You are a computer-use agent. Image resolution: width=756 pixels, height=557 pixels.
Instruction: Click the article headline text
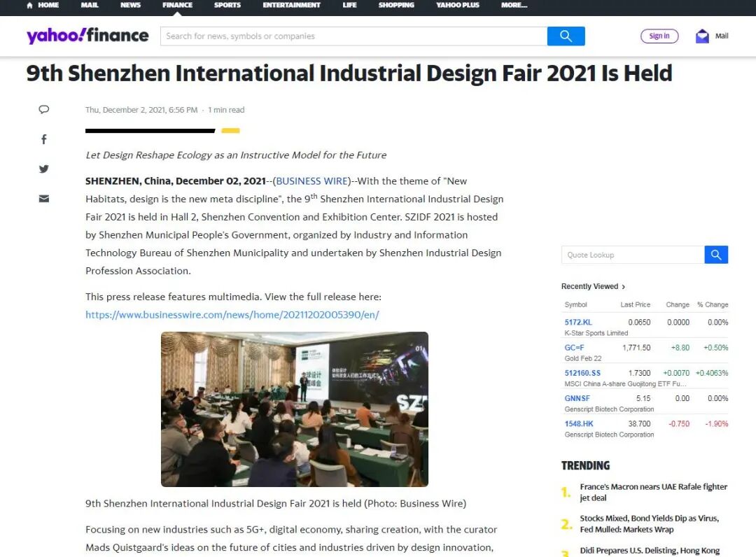tap(349, 73)
